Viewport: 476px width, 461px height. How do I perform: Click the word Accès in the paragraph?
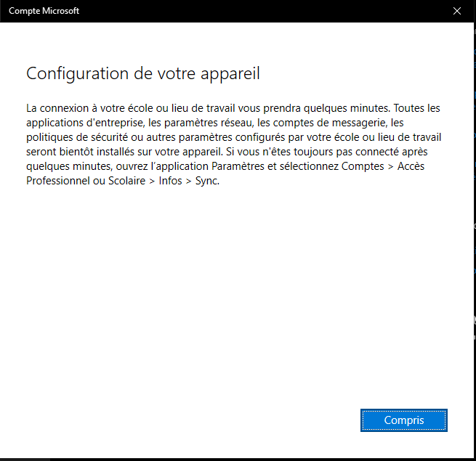[x=425, y=166]
